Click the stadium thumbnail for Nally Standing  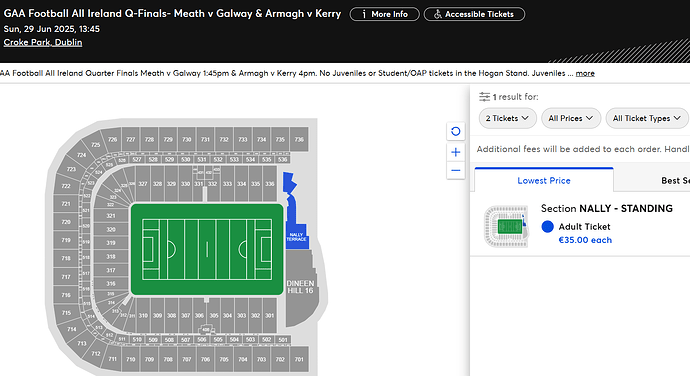click(506, 226)
